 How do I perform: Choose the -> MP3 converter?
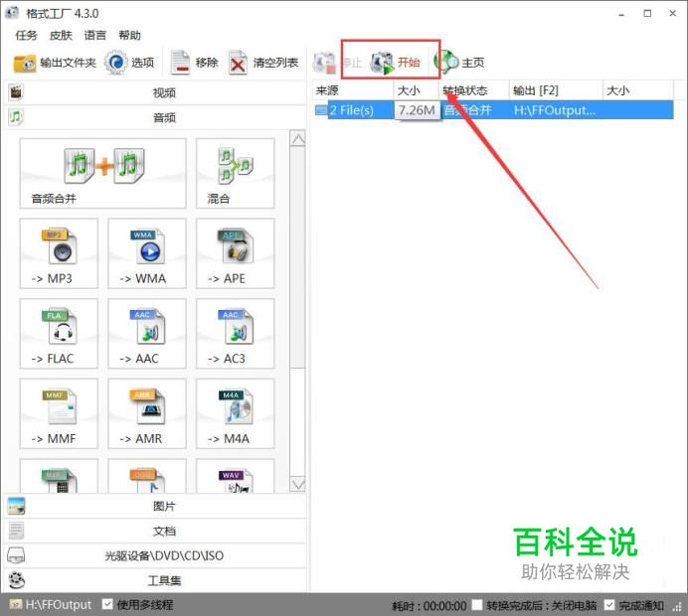point(59,253)
